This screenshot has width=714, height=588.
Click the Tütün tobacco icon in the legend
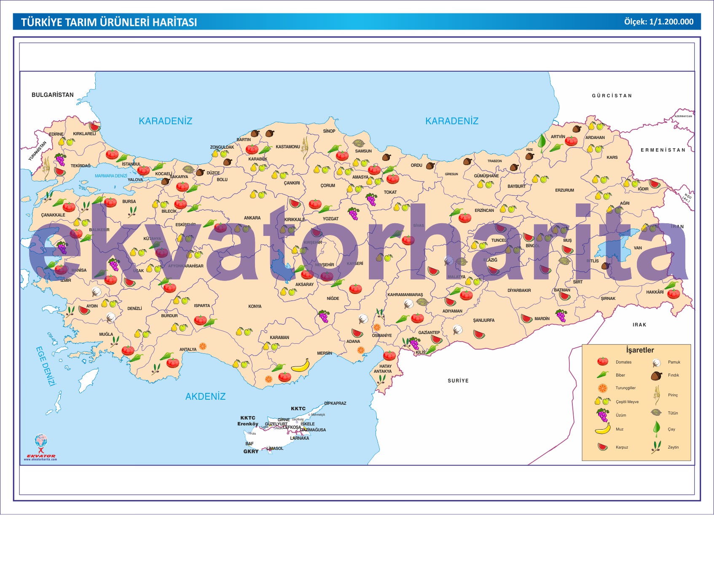[656, 412]
